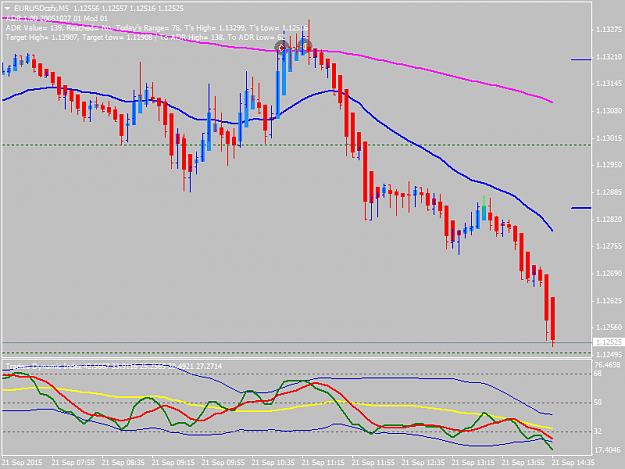Click the 1.13015 price scale label

pos(609,138)
